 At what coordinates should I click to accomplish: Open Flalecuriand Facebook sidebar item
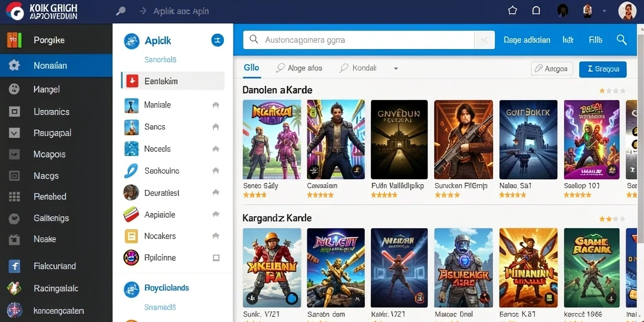click(56, 266)
